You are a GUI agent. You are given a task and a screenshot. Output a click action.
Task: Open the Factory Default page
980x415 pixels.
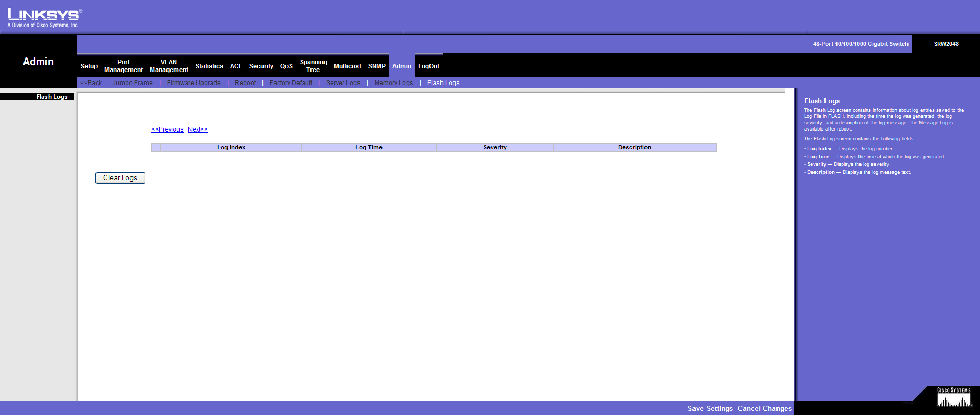[x=291, y=83]
